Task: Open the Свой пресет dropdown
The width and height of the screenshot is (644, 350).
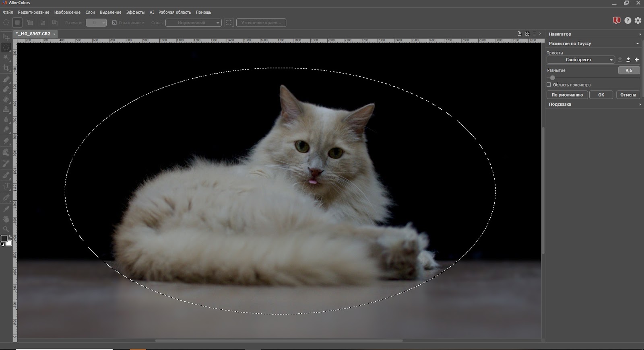Action: [x=580, y=60]
